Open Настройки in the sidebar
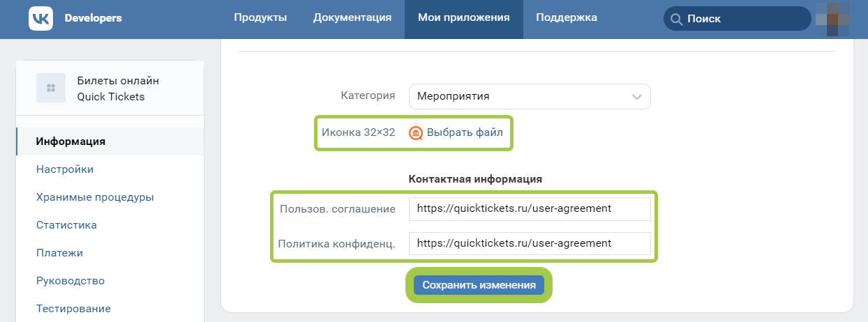Screen dimensions: 868x322 [x=65, y=169]
